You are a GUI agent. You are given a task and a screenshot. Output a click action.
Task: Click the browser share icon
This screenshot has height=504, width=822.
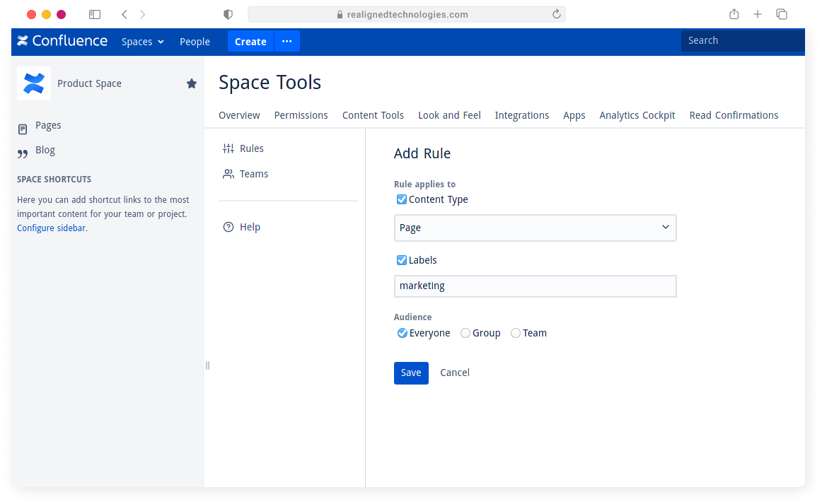[734, 14]
